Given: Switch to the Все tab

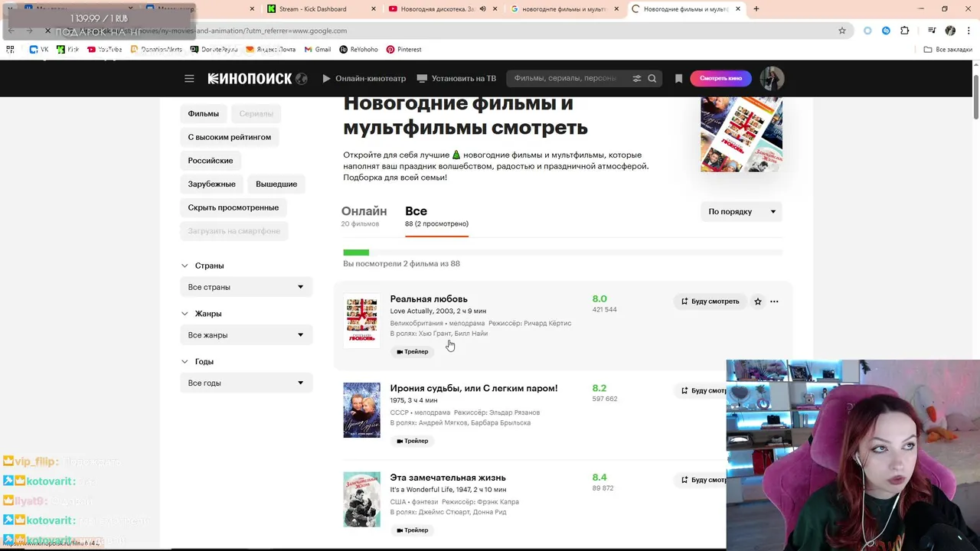Looking at the screenshot, I should pos(436,217).
